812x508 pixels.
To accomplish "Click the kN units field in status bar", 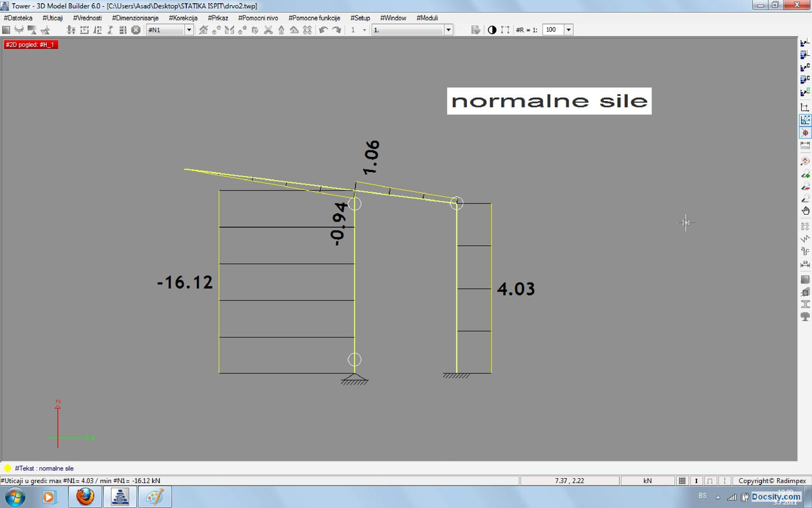I will click(x=647, y=481).
